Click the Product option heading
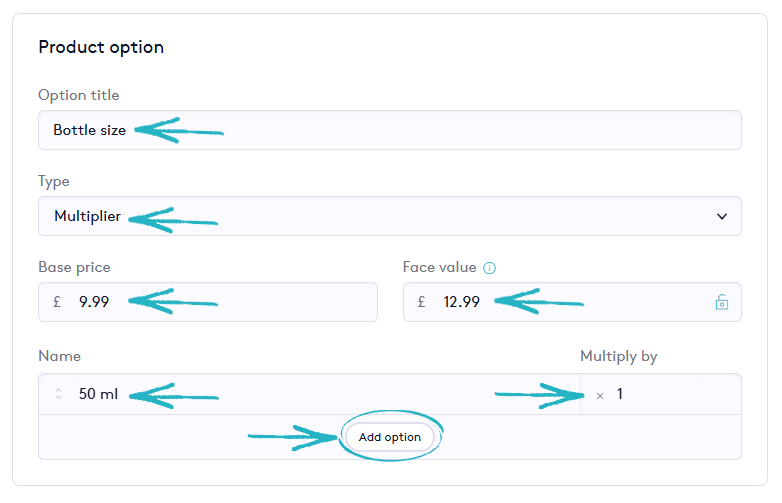782x503 pixels. (101, 47)
